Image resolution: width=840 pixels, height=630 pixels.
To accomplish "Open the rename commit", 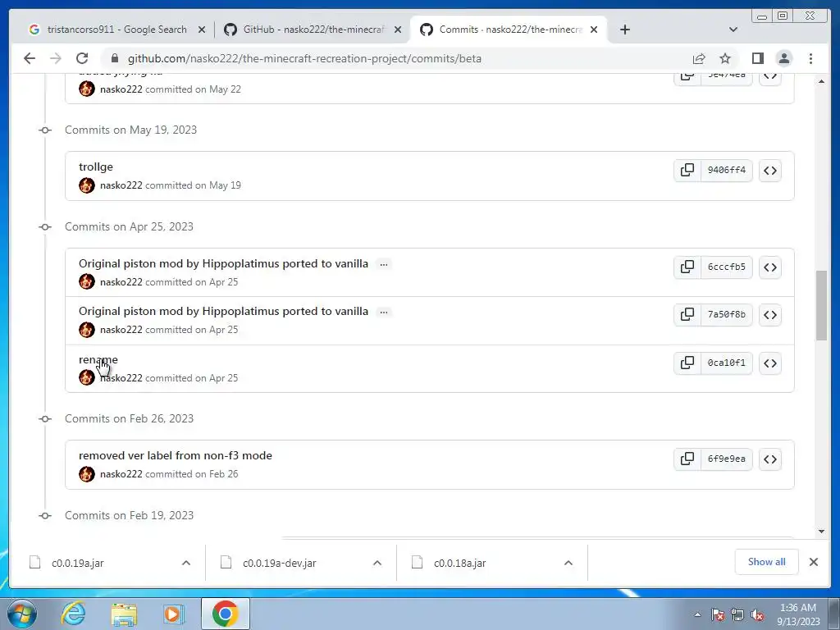I will coord(98,359).
